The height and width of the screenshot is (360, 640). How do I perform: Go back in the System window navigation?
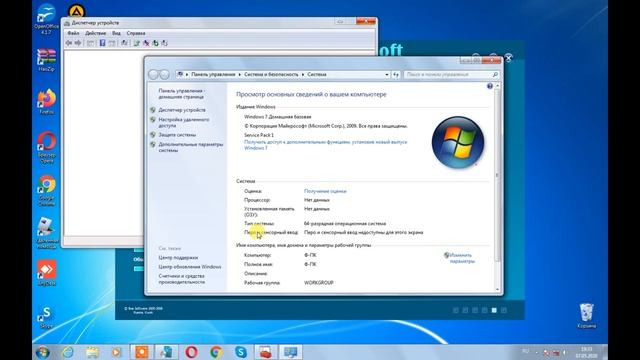point(154,74)
